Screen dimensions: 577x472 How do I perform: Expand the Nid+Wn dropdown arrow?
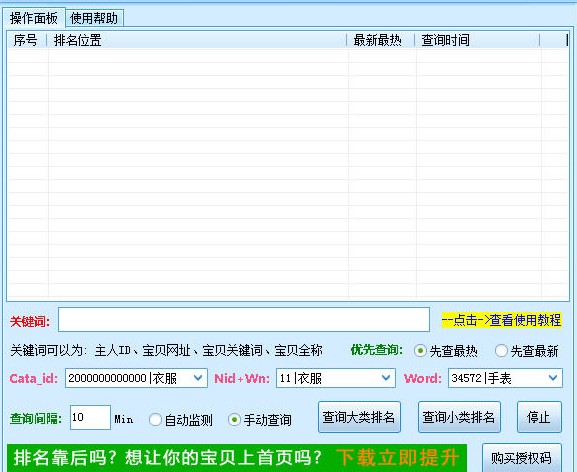[x=386, y=378]
